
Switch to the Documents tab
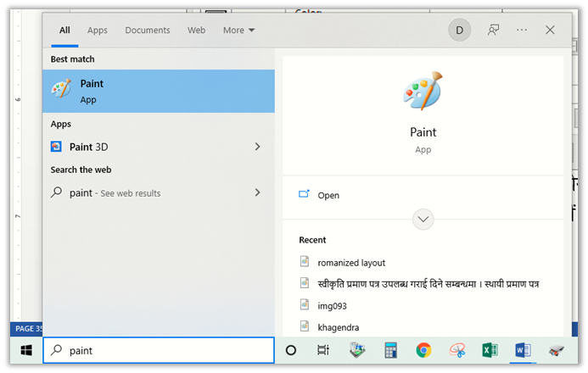point(148,30)
